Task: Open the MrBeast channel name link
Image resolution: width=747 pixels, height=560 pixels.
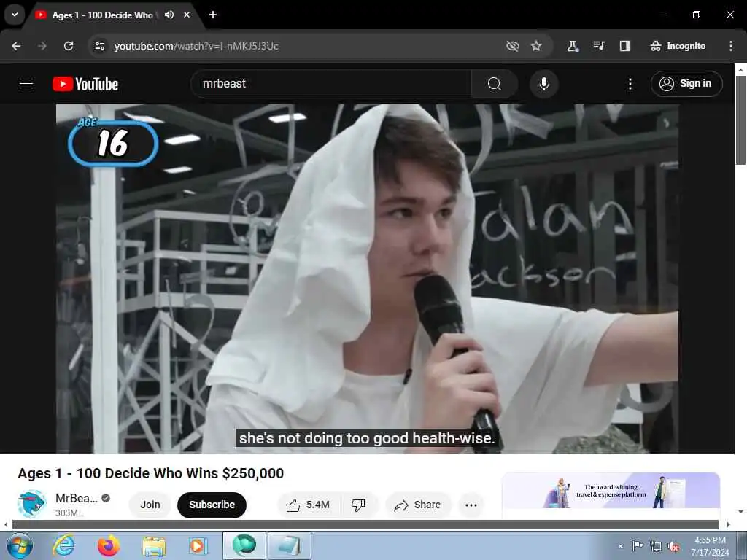Action: (76, 498)
